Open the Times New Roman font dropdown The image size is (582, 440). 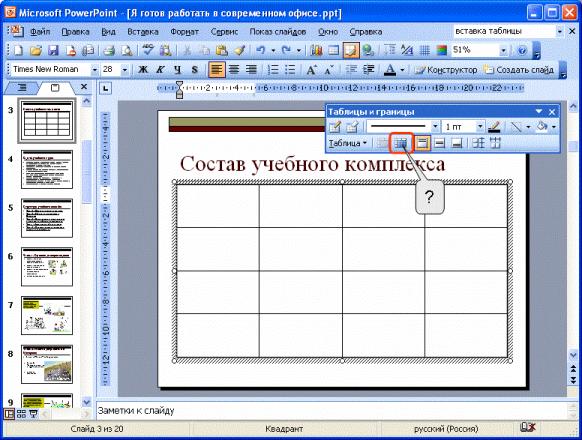(94, 70)
